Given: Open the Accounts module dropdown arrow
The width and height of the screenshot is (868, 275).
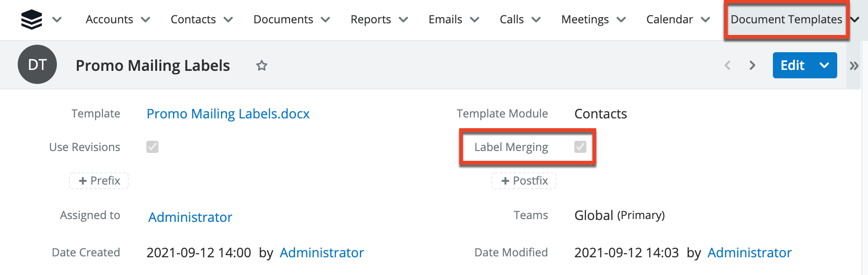Looking at the screenshot, I should (x=145, y=20).
